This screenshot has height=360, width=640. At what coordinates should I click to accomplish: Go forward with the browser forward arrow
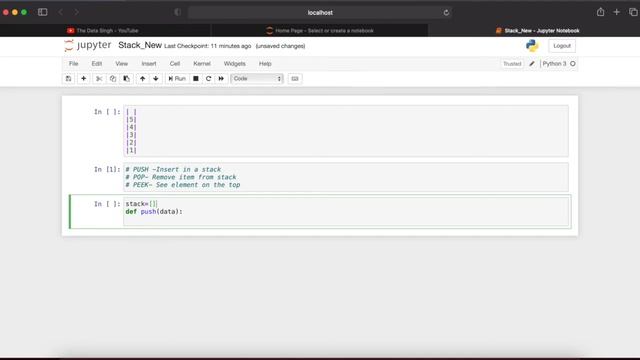[x=76, y=12]
